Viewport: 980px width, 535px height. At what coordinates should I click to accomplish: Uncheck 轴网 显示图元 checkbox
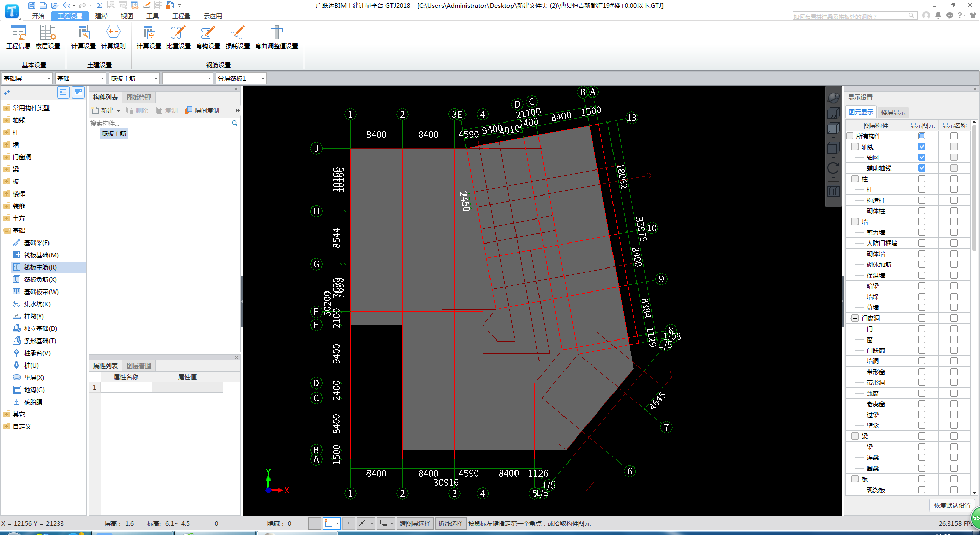tap(922, 157)
